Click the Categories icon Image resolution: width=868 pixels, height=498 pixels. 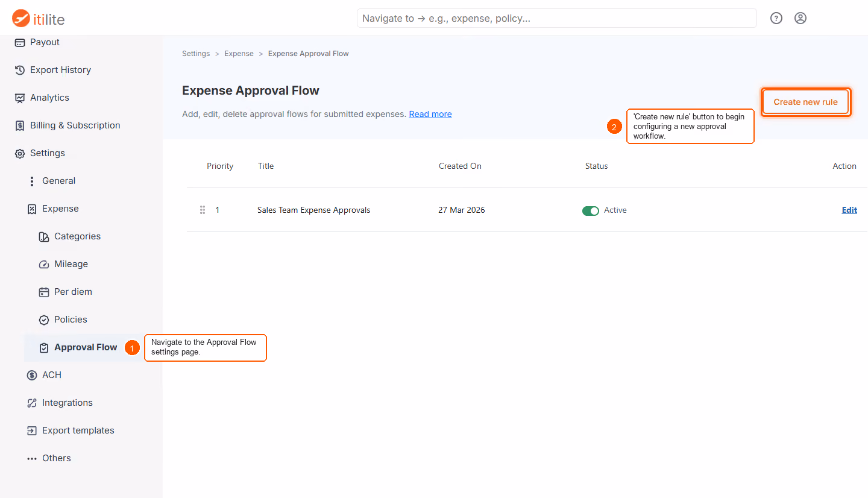point(44,236)
